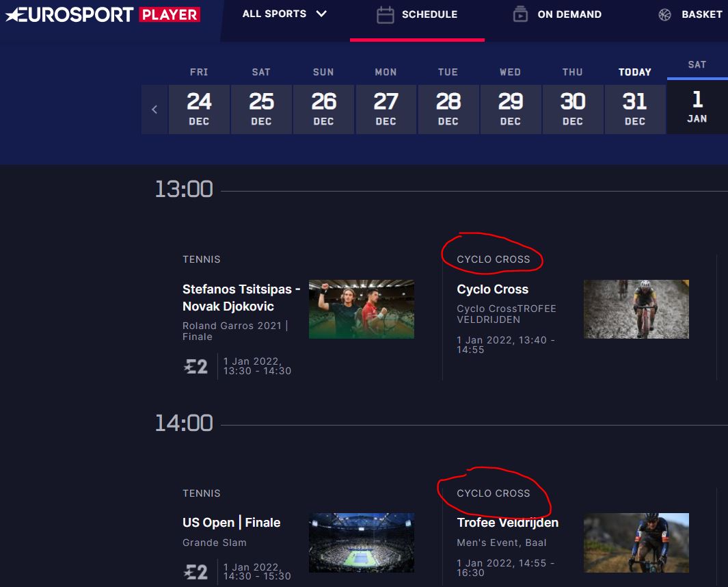728x587 pixels.
Task: Click the US Open stadium thumbnail
Action: point(362,543)
